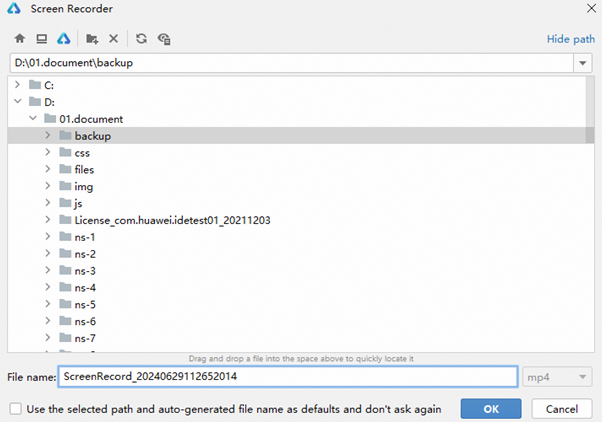Create a new folder
The height and width of the screenshot is (422, 602).
(x=92, y=39)
